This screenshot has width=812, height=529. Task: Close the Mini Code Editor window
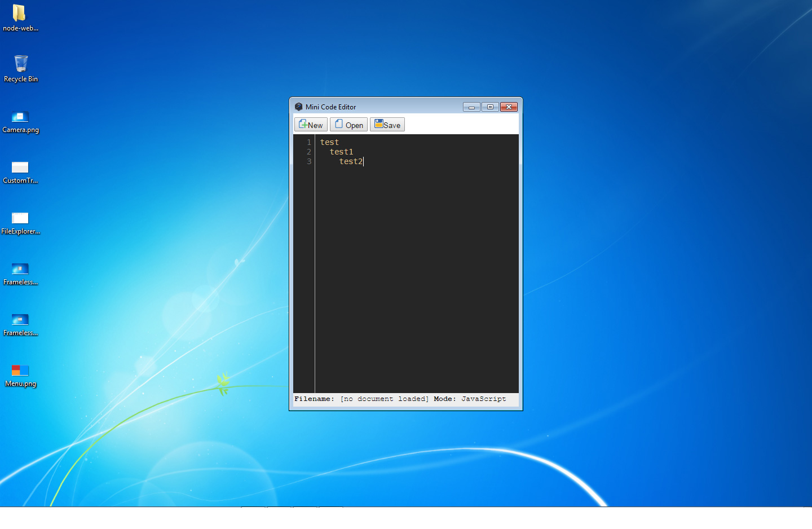[x=509, y=107]
